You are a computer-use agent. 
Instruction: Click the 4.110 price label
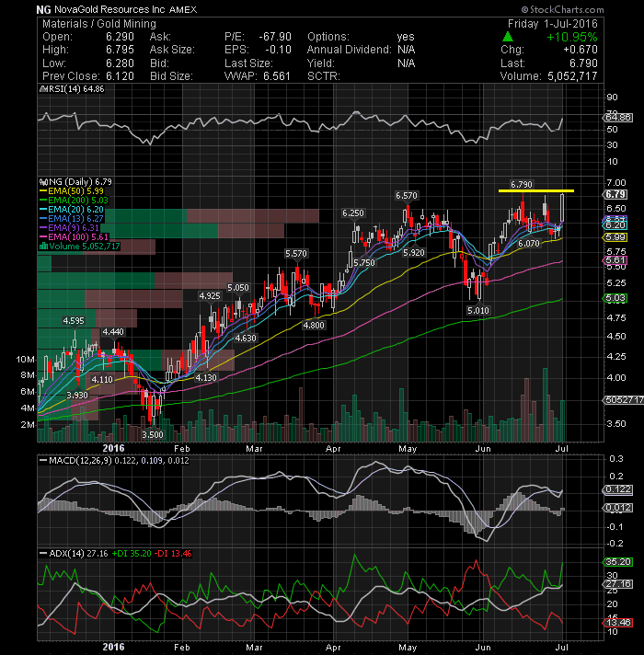click(x=102, y=380)
